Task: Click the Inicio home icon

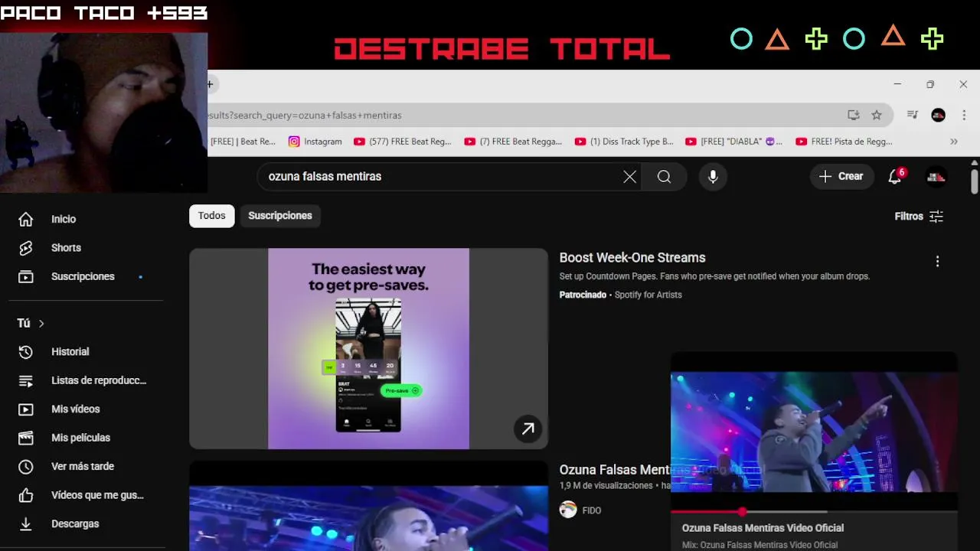Action: pyautogui.click(x=26, y=219)
